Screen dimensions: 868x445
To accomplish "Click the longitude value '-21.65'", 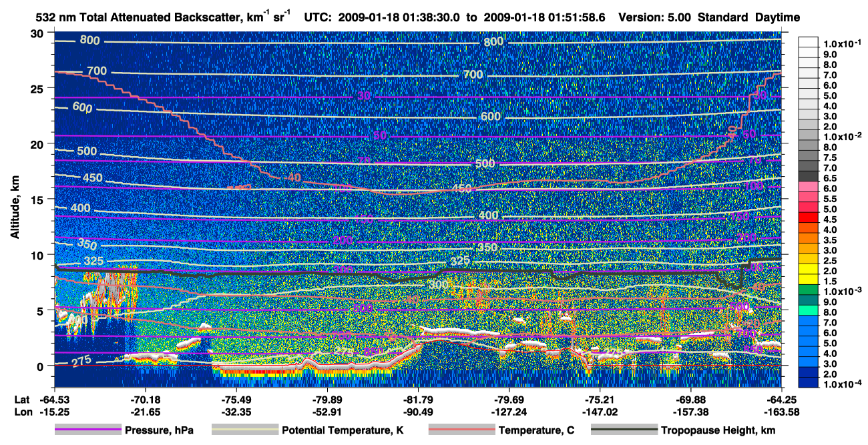I will click(146, 412).
